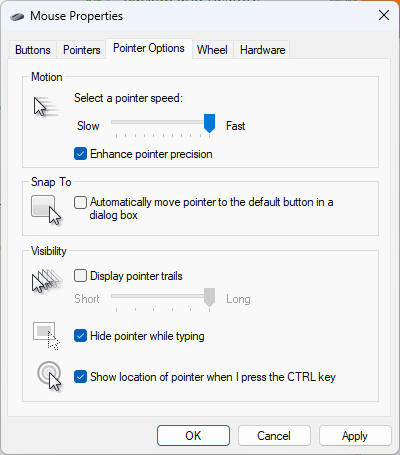Viewport: 400px width, 455px height.
Task: Disable Enhance pointer precision checkbox
Action: (x=80, y=154)
